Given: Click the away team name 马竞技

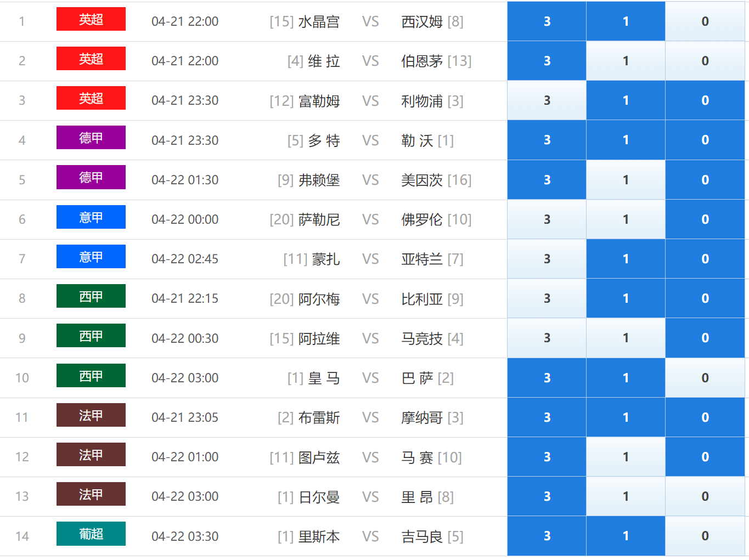Looking at the screenshot, I should tap(422, 338).
